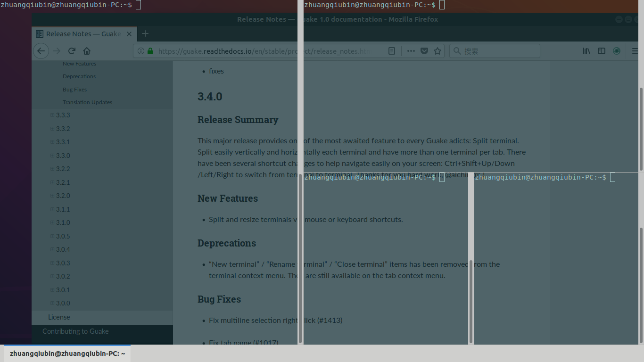
Task: Expand the 3.3.3 sidebar entry
Action: (52, 115)
